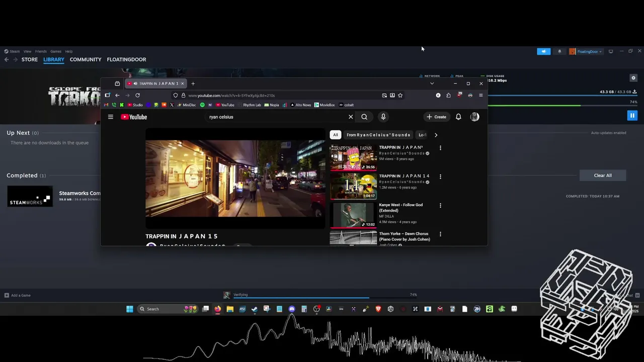Open the YouTube account avatar menu
Image resolution: width=644 pixels, height=362 pixels.
tap(474, 117)
